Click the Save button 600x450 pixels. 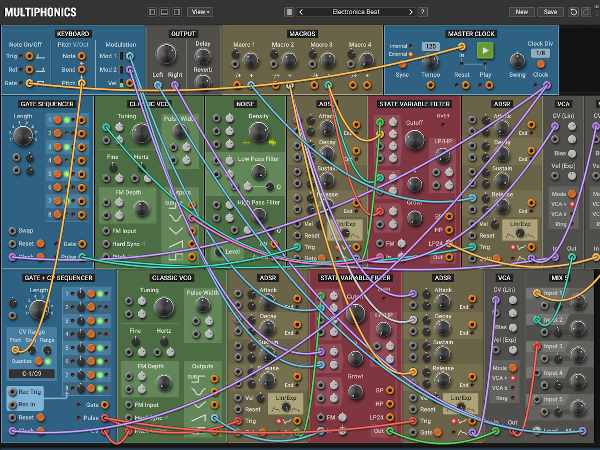(550, 12)
